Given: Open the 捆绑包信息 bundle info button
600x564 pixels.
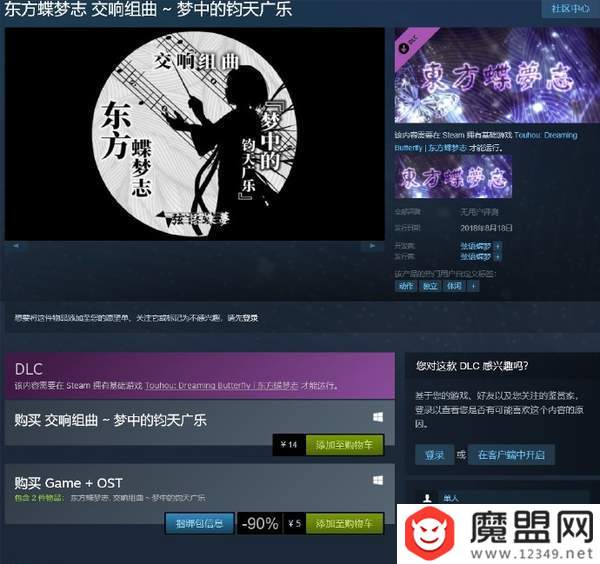Looking at the screenshot, I should coord(199,523).
